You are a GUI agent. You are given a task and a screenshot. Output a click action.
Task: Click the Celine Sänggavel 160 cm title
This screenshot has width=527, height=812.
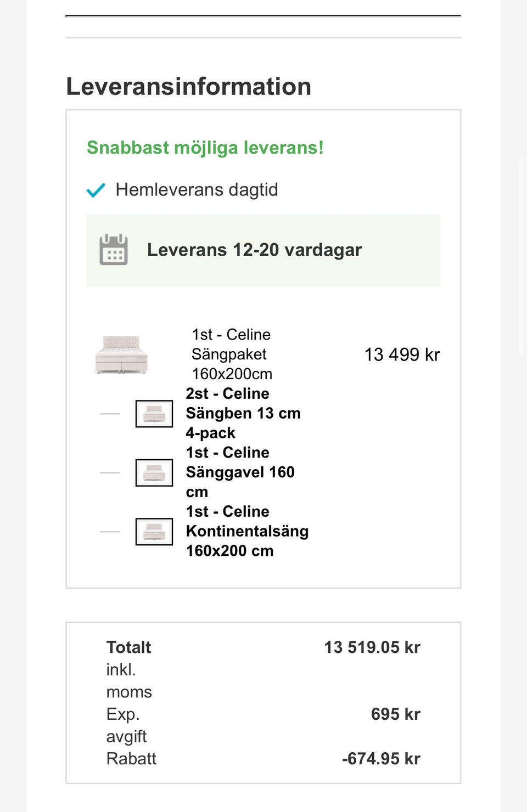click(240, 472)
